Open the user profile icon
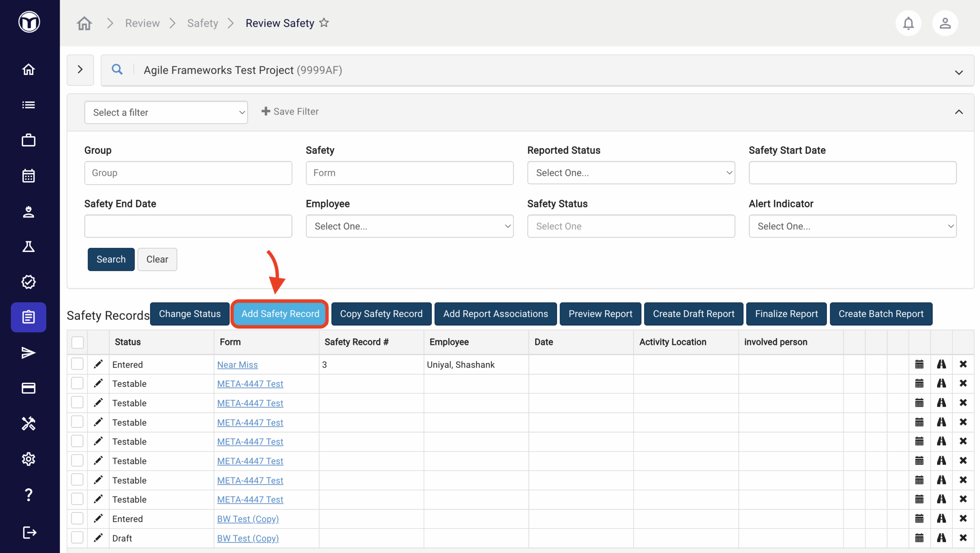This screenshot has width=980, height=553. tap(945, 23)
